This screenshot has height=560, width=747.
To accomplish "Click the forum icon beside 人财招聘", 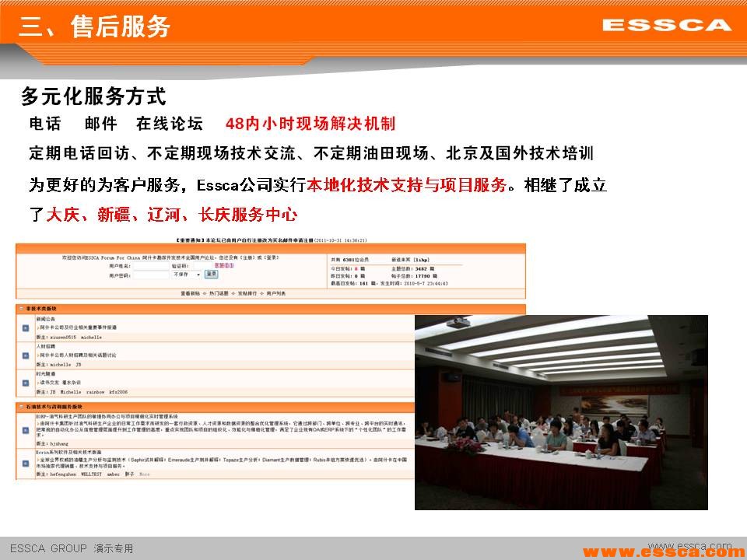I will point(26,355).
